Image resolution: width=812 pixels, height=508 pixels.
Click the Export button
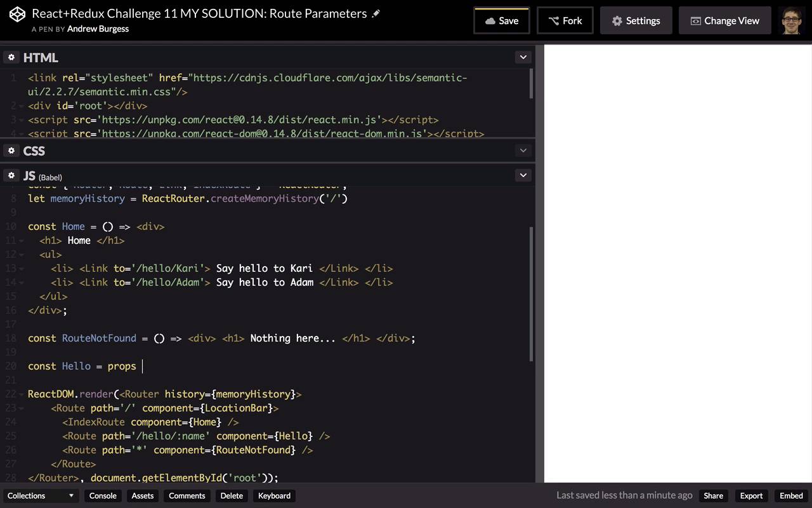point(751,496)
